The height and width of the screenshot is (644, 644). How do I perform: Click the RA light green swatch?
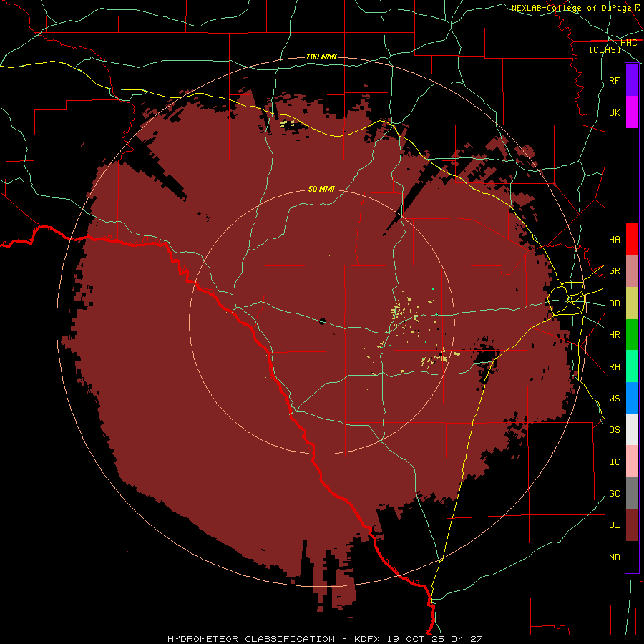click(632, 366)
